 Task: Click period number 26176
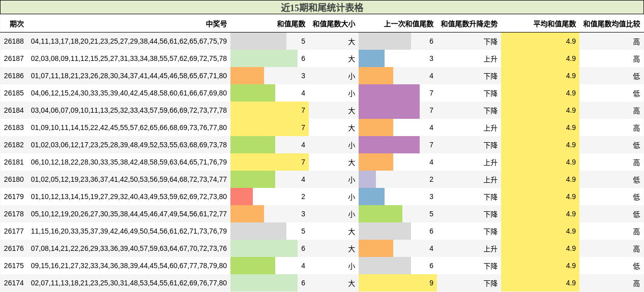pyautogui.click(x=14, y=248)
